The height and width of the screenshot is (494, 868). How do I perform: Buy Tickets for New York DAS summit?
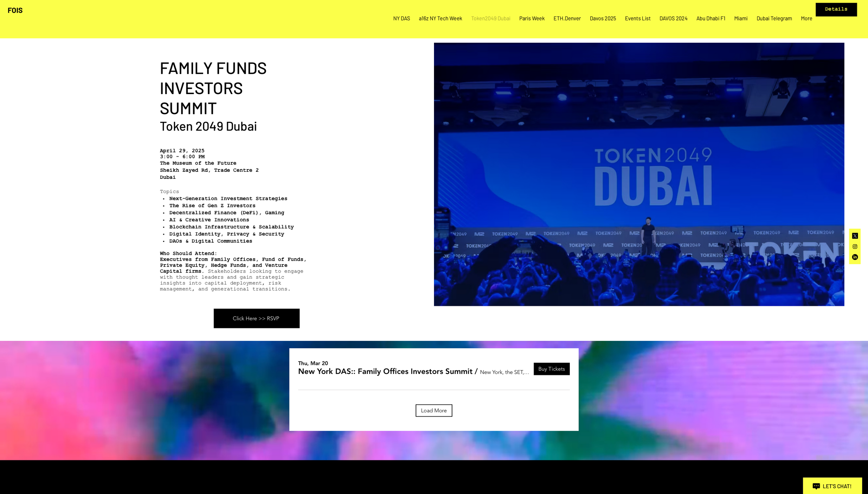pos(551,369)
